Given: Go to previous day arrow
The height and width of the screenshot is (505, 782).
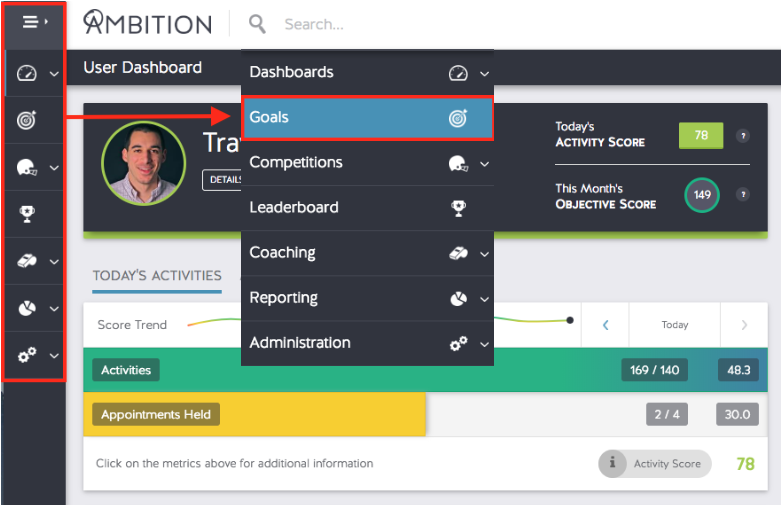Looking at the screenshot, I should tap(605, 325).
